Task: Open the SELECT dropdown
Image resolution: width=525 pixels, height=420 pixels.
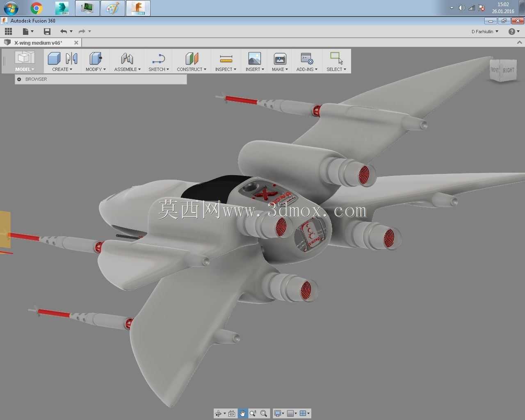Action: (336, 69)
